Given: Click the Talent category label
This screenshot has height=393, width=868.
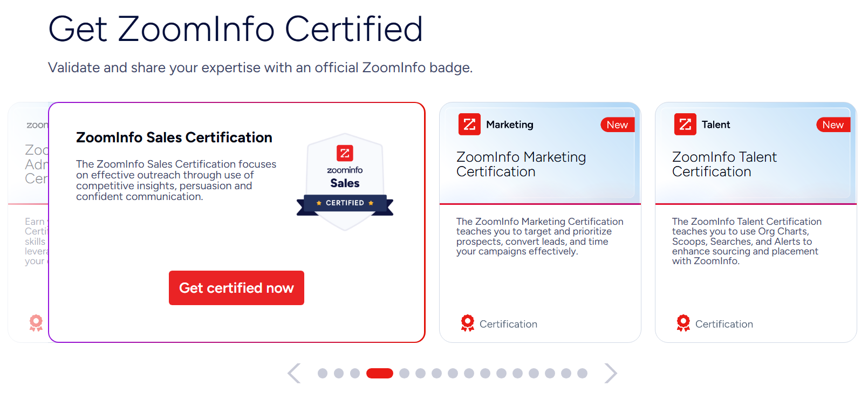Looking at the screenshot, I should click(x=716, y=125).
